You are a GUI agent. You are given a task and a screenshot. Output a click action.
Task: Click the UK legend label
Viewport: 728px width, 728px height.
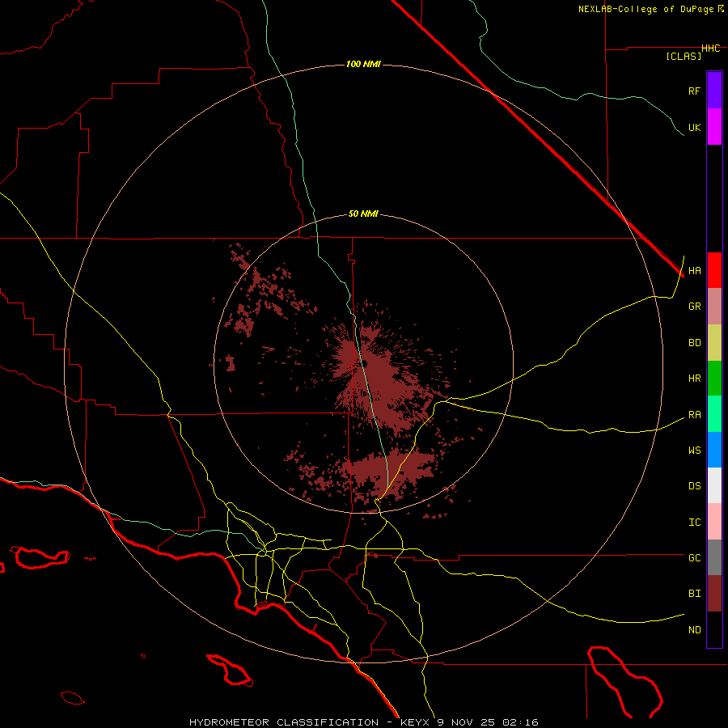point(694,127)
